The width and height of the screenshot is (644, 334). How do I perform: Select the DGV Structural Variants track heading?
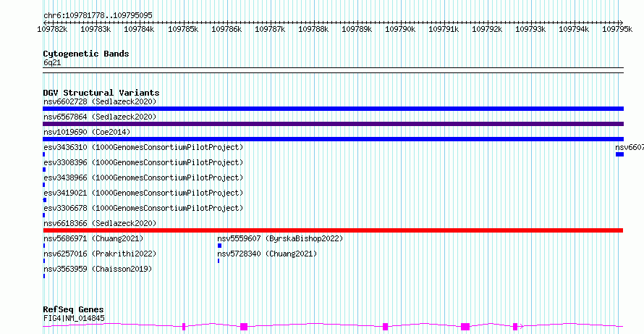click(101, 93)
